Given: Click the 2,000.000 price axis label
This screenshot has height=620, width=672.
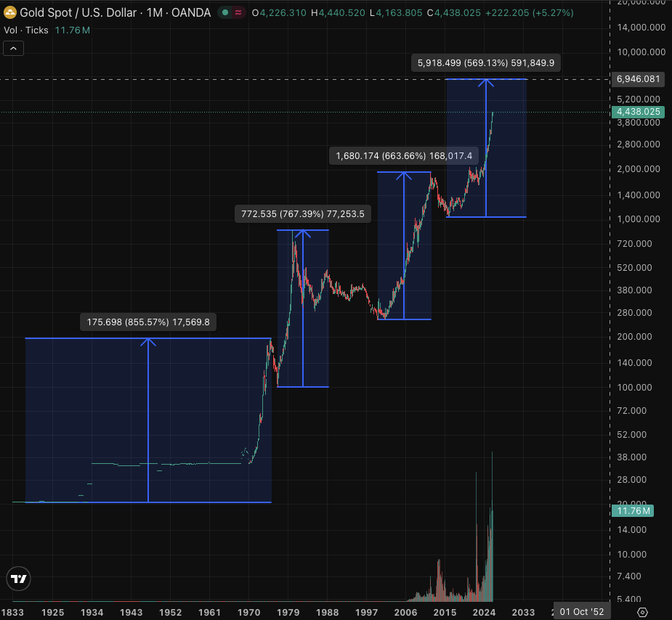Looking at the screenshot, I should pos(639,169).
